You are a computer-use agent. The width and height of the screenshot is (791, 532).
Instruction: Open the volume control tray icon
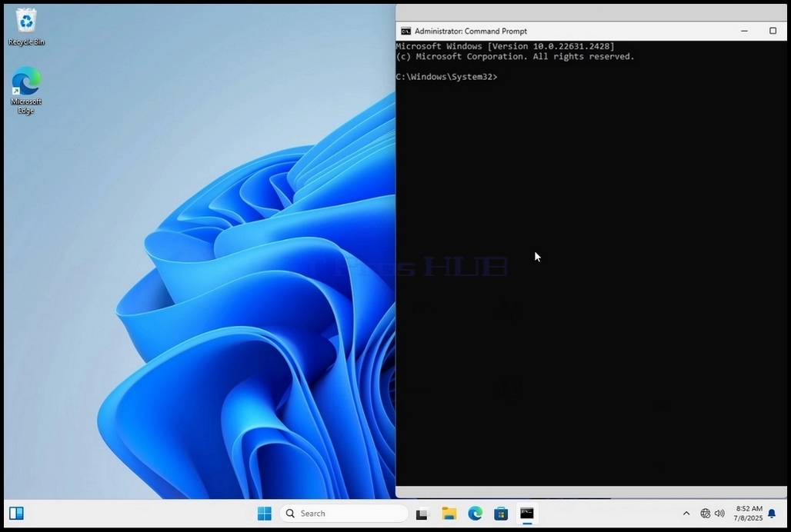click(x=720, y=514)
